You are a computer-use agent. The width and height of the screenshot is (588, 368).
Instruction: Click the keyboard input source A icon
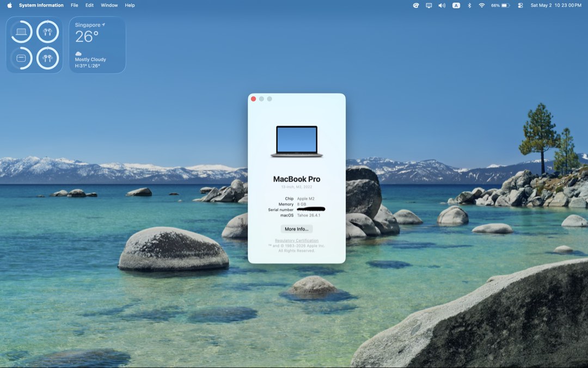456,5
